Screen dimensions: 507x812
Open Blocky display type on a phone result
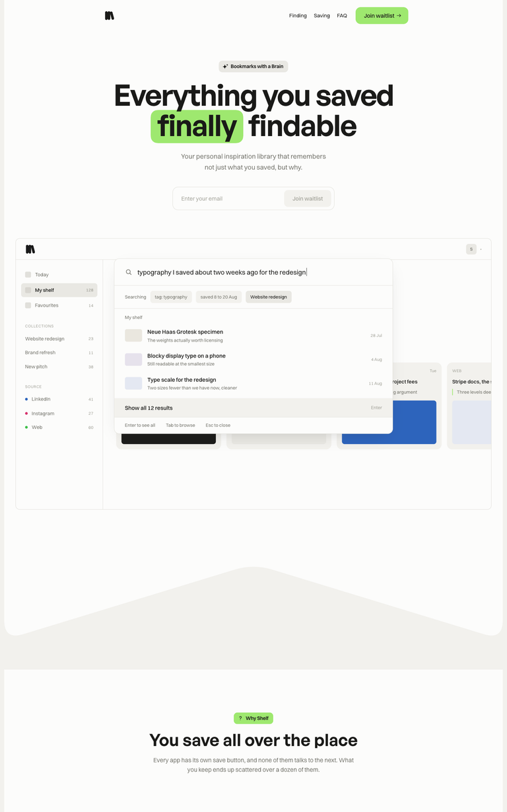tap(253, 359)
